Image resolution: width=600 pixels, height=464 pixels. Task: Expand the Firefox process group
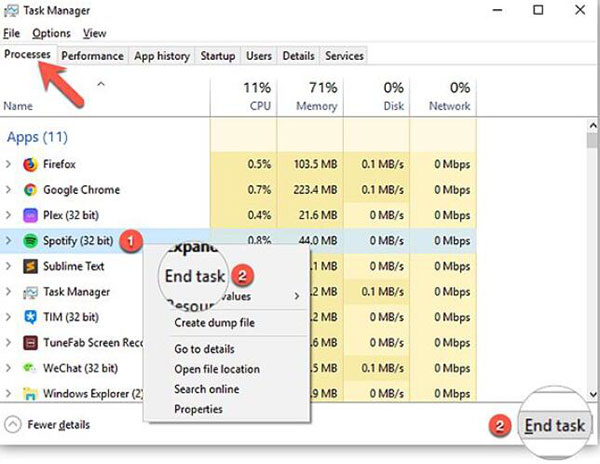click(x=9, y=164)
